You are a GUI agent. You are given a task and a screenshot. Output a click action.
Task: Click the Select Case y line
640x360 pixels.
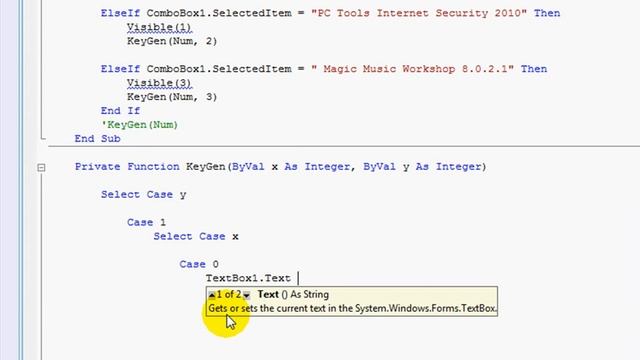pyautogui.click(x=144, y=194)
